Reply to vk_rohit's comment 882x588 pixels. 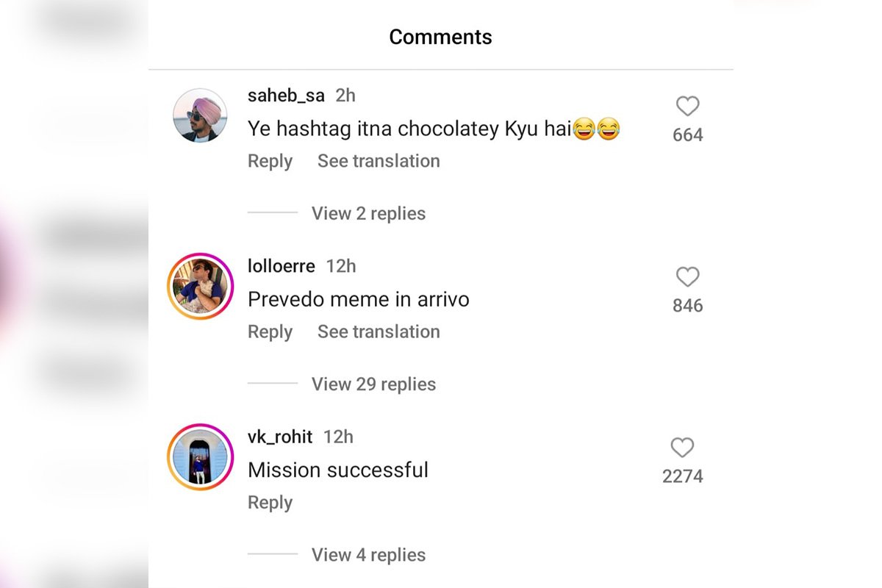click(x=270, y=503)
